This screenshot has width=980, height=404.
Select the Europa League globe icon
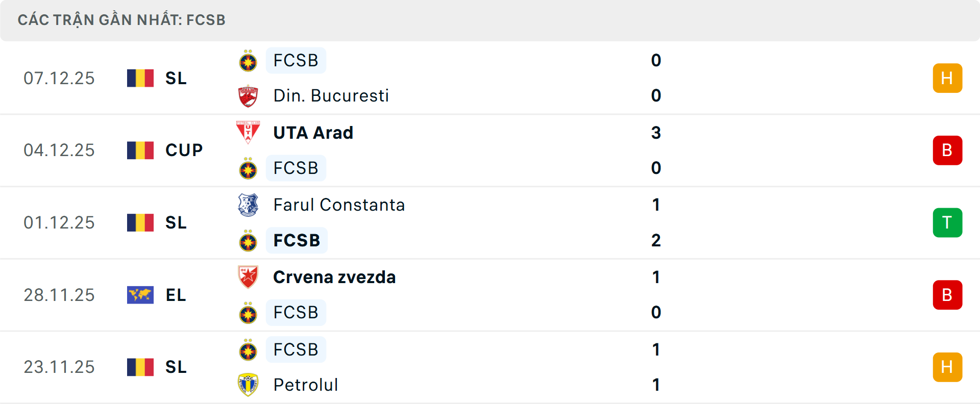pos(140,295)
